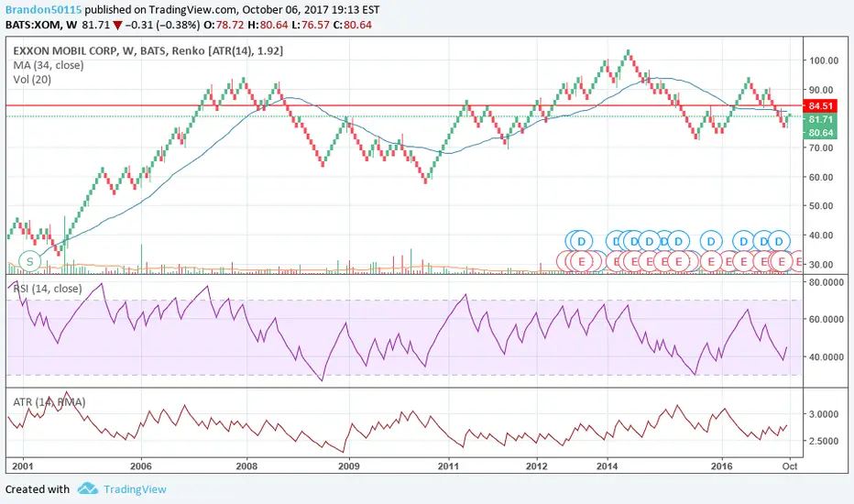The width and height of the screenshot is (854, 504).
Task: Click the 2001 time axis label
Action: 22,466
